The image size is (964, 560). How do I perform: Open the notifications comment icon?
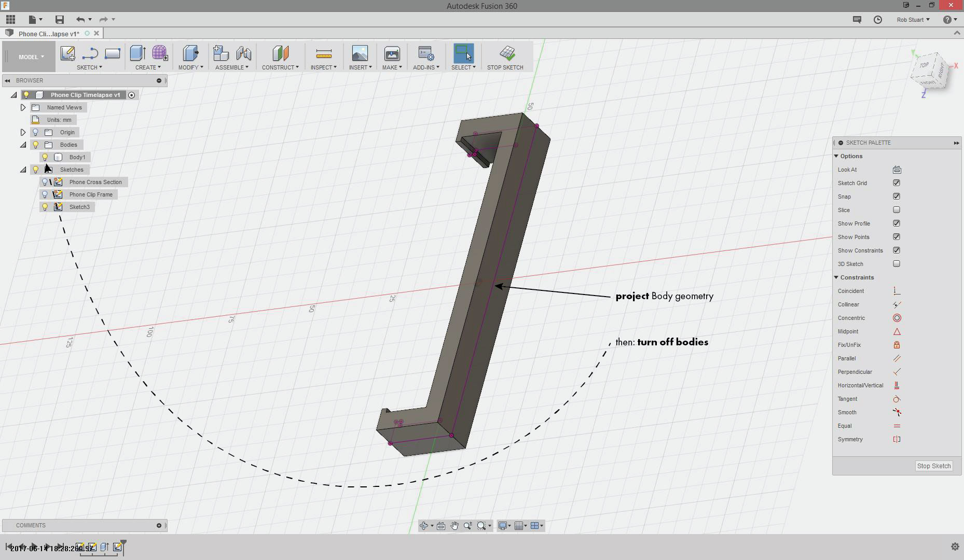pyautogui.click(x=857, y=20)
